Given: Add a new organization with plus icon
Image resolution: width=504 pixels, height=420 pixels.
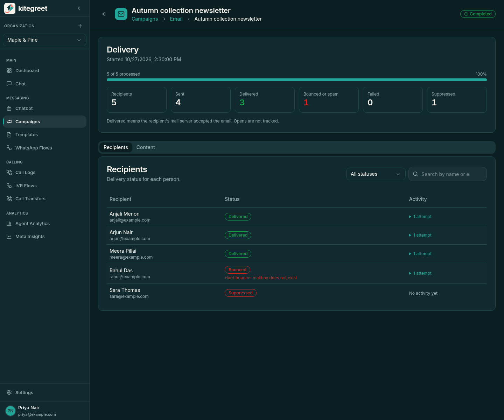Looking at the screenshot, I should click(x=80, y=26).
